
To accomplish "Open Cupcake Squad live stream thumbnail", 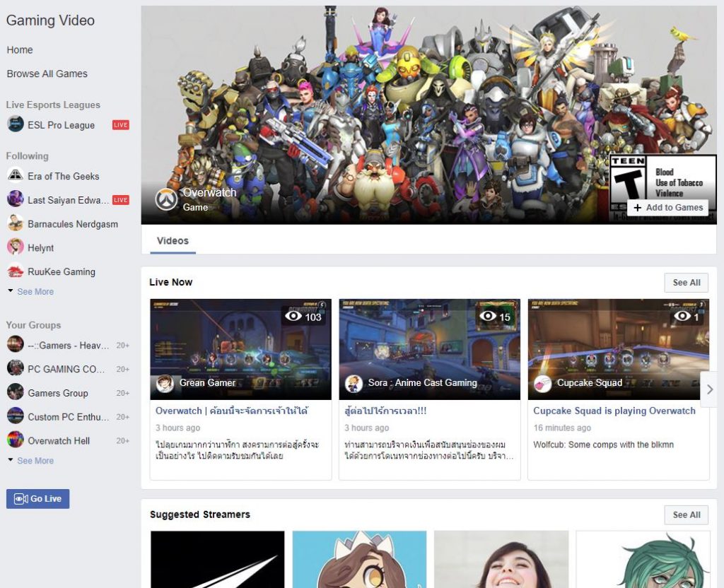I will 618,349.
